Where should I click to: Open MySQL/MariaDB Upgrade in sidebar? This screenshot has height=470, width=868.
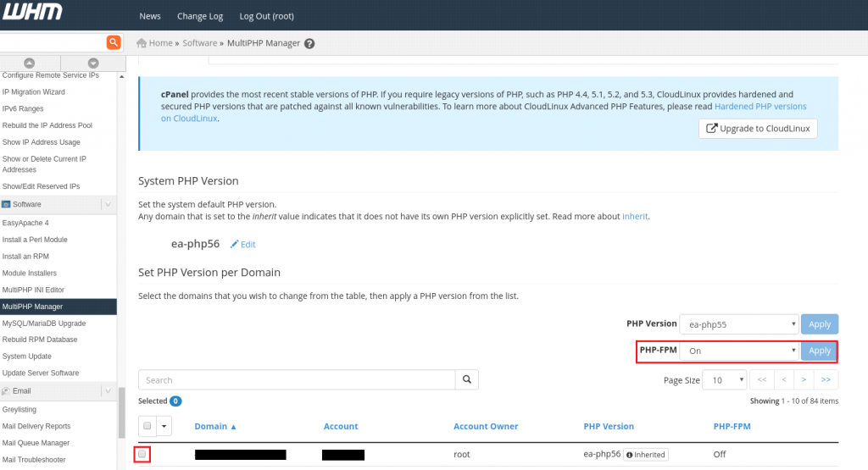tap(44, 323)
